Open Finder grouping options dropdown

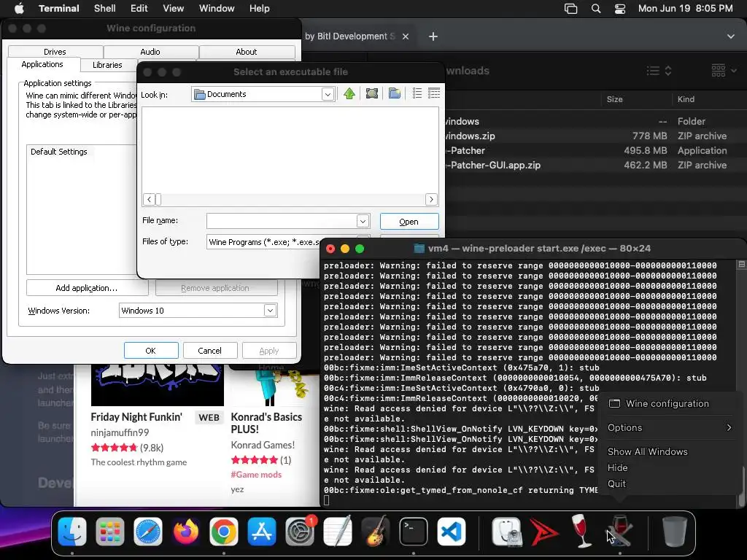[724, 71]
